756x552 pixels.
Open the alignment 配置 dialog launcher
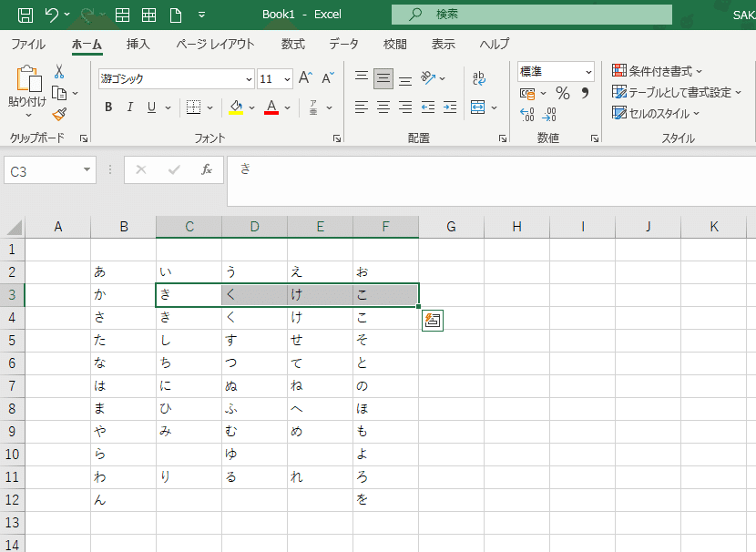click(x=503, y=138)
